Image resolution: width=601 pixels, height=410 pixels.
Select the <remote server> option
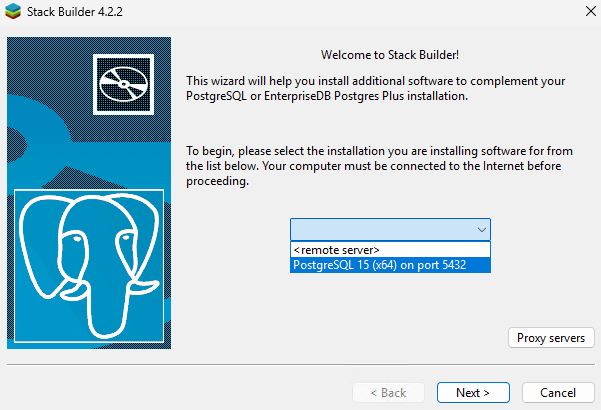(x=390, y=250)
